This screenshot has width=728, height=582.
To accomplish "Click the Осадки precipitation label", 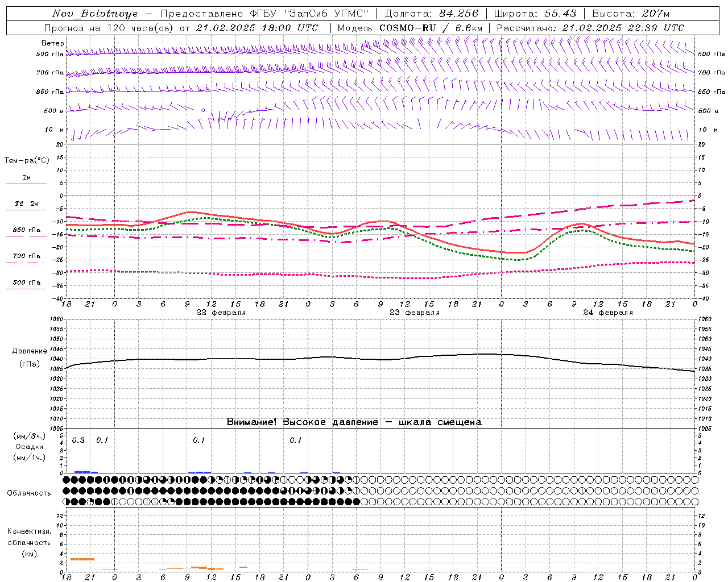I will click(29, 447).
